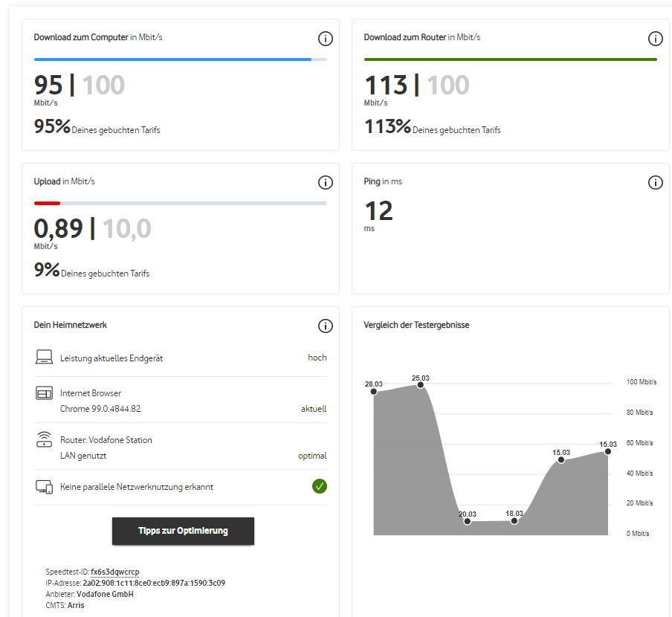Open info icon for Download zum Router
Screen dimensions: 672x617
tap(656, 39)
